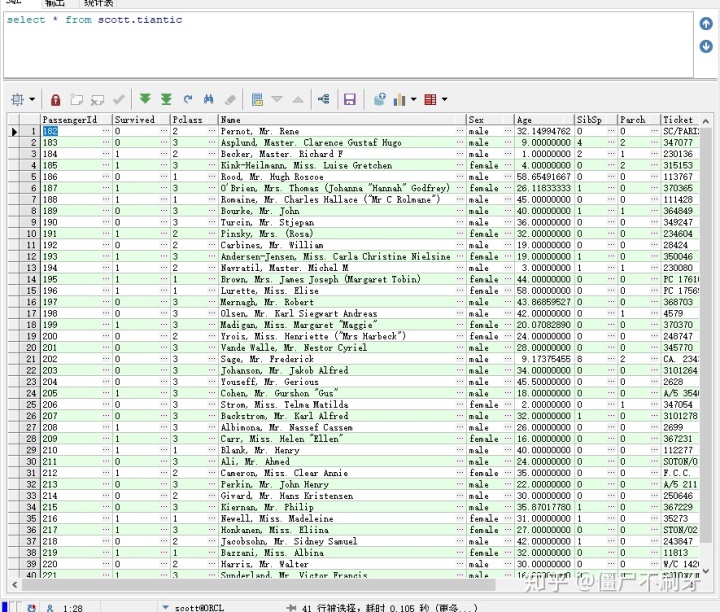Click the blue circular down arrow button
Image resolution: width=720 pixels, height=612 pixels.
pos(706,46)
